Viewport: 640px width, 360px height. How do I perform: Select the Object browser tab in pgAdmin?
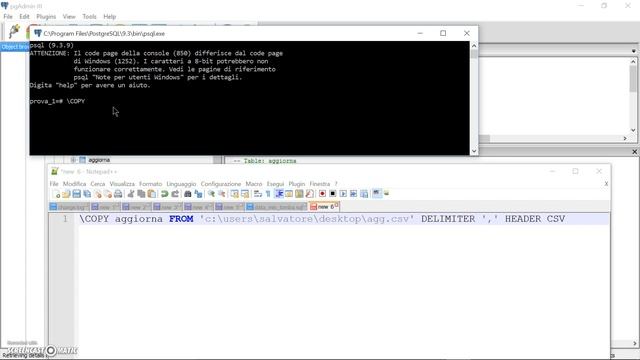tap(15, 47)
